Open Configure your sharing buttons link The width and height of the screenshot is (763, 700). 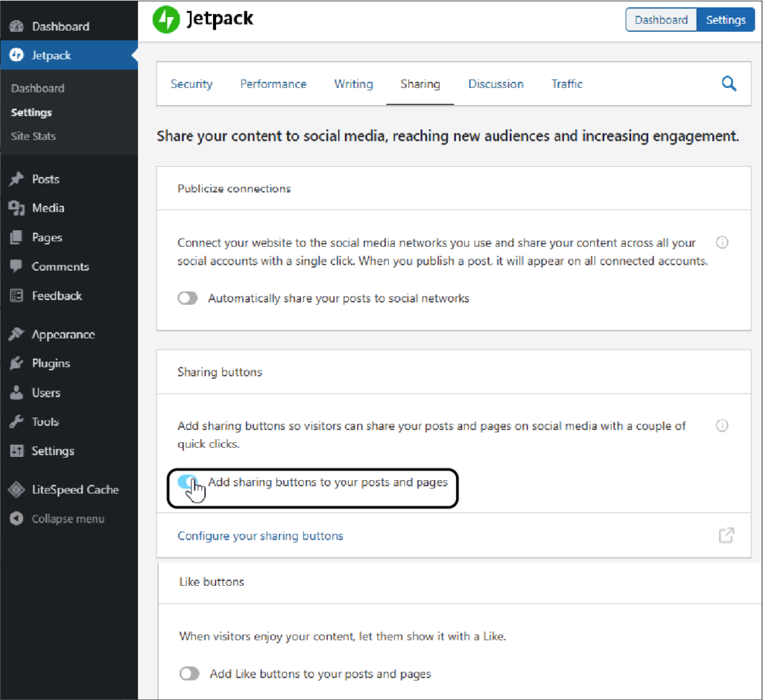point(260,535)
